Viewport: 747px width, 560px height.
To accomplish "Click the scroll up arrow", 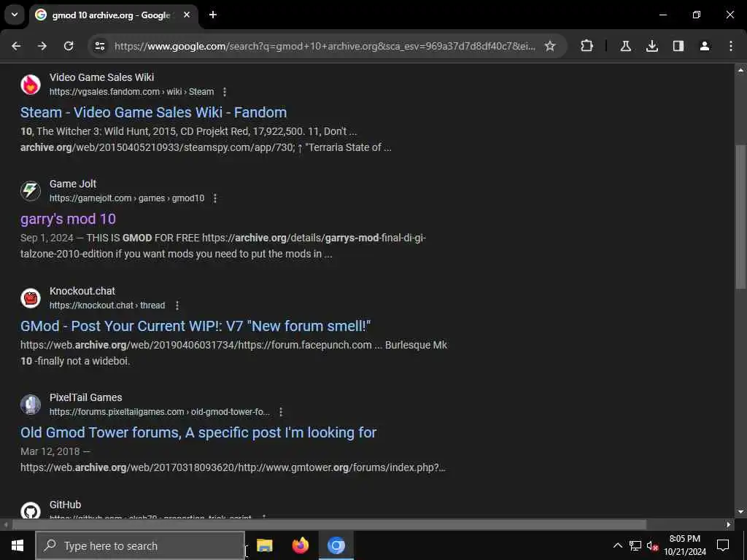I will coord(740,70).
